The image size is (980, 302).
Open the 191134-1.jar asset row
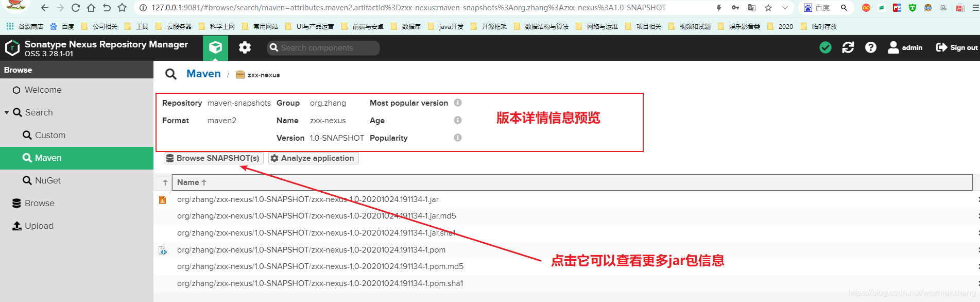coord(566,199)
